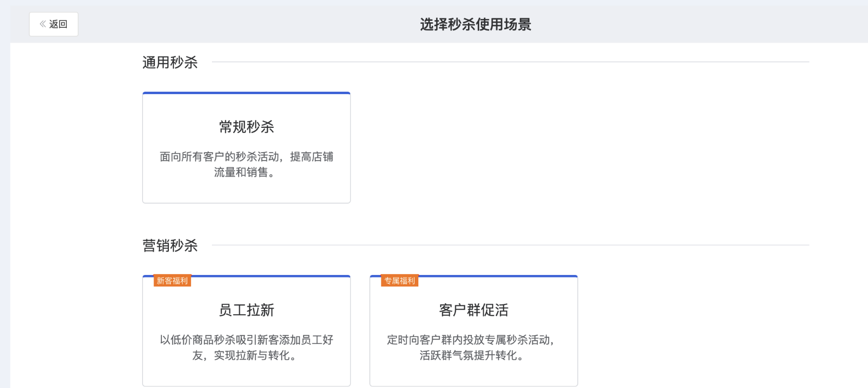The height and width of the screenshot is (388, 868).
Task: Click the 专属福利 orange tag
Action: point(400,281)
